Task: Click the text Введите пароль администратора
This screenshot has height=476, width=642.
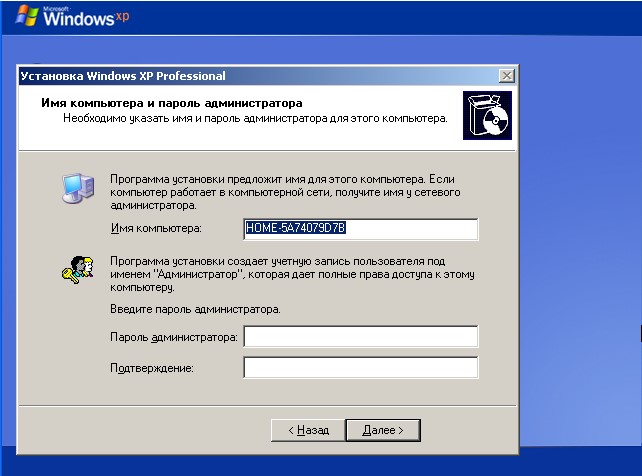Action: pos(195,309)
